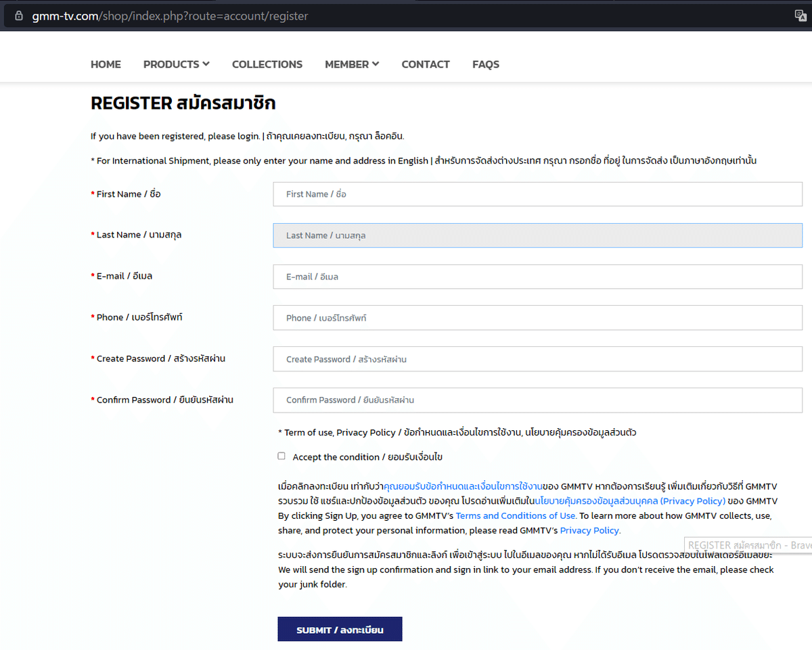Open the Terms and Conditions of Use link
The image size is (812, 650).
tap(516, 515)
